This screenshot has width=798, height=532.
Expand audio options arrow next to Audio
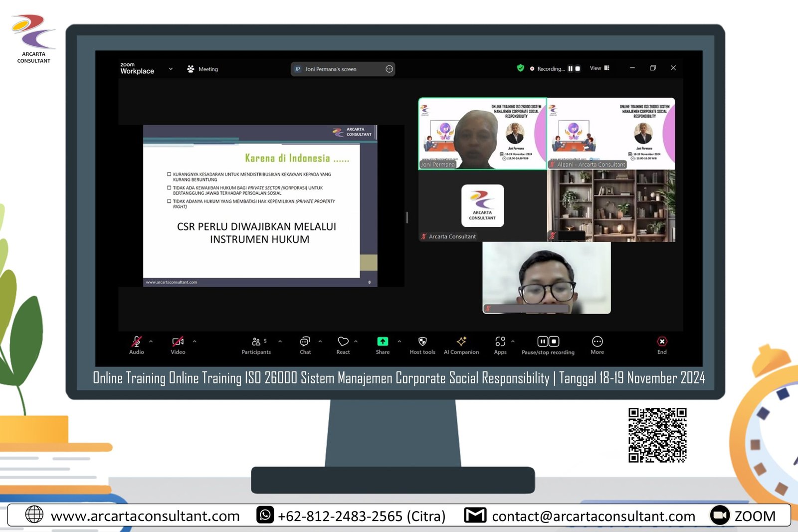point(151,342)
